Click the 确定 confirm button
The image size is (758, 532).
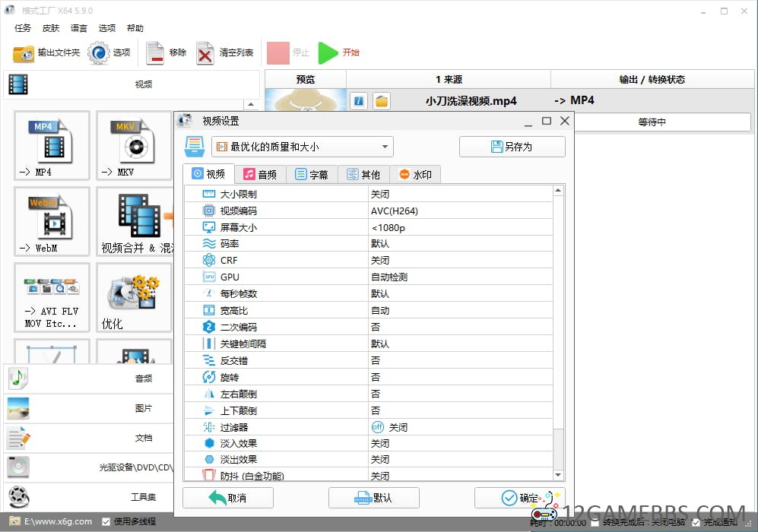(x=520, y=498)
